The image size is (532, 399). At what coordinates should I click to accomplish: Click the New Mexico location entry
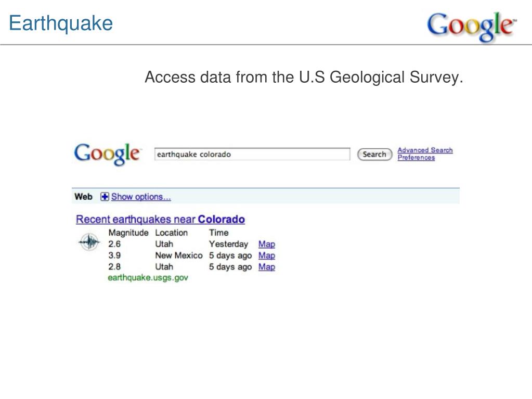[179, 255]
